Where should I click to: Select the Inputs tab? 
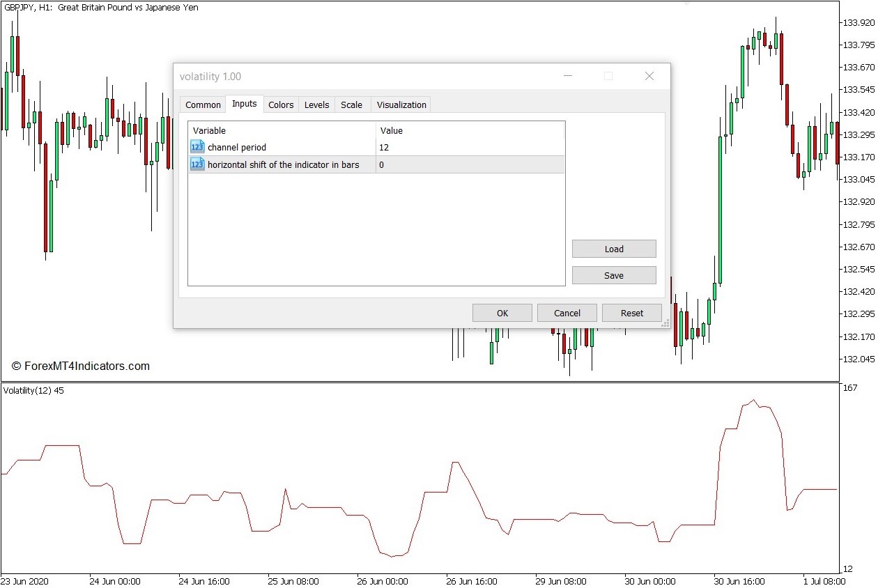click(245, 104)
